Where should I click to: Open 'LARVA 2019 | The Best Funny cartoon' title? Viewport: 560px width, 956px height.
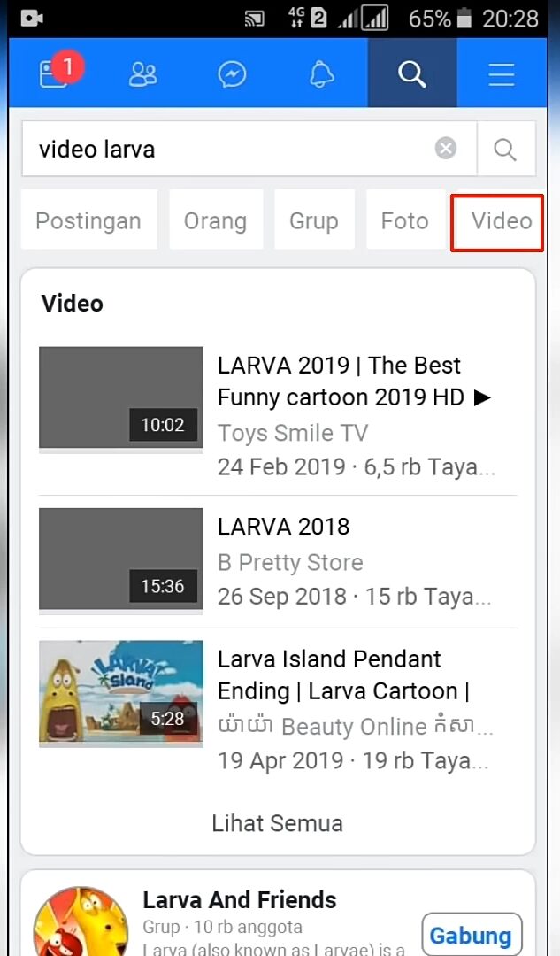click(354, 381)
